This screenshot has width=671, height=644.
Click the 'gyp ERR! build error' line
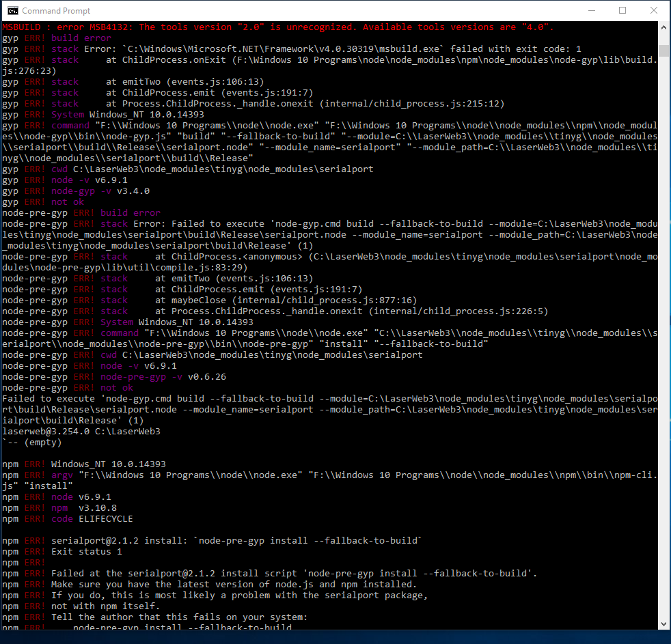pos(57,38)
